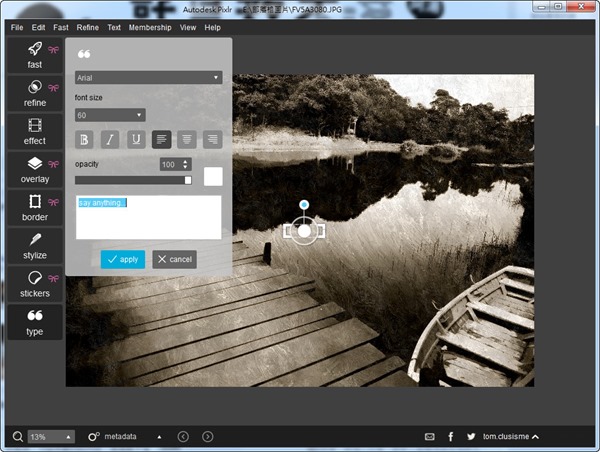Toggle italic text formatting
The height and width of the screenshot is (452, 600).
coord(111,140)
